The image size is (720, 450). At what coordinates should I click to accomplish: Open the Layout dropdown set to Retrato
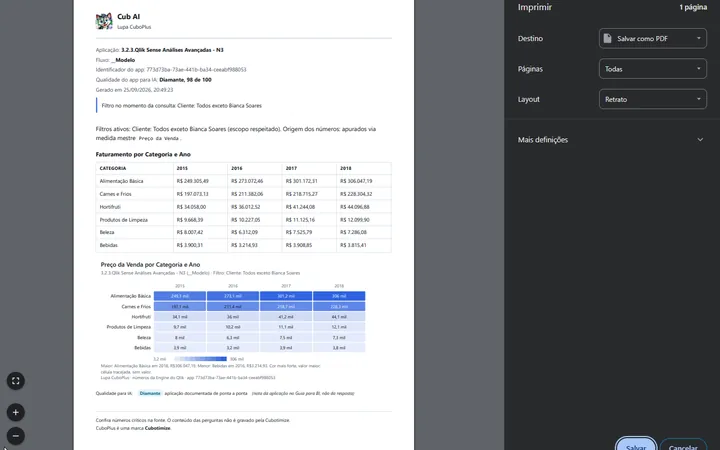click(652, 99)
